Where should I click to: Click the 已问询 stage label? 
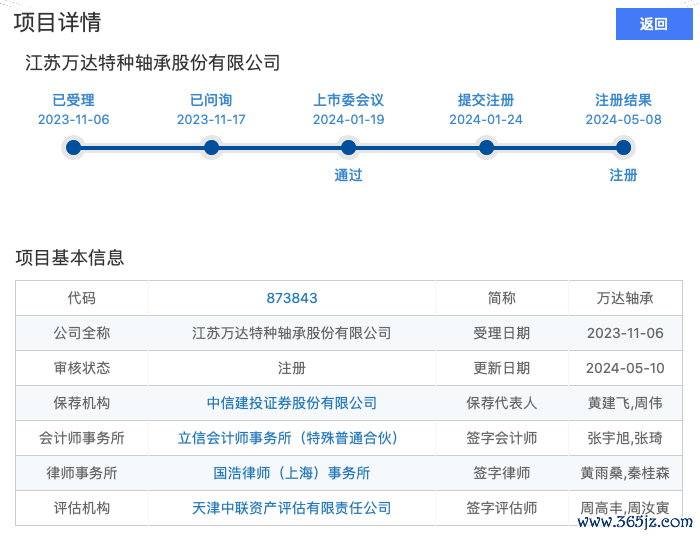pyautogui.click(x=211, y=100)
